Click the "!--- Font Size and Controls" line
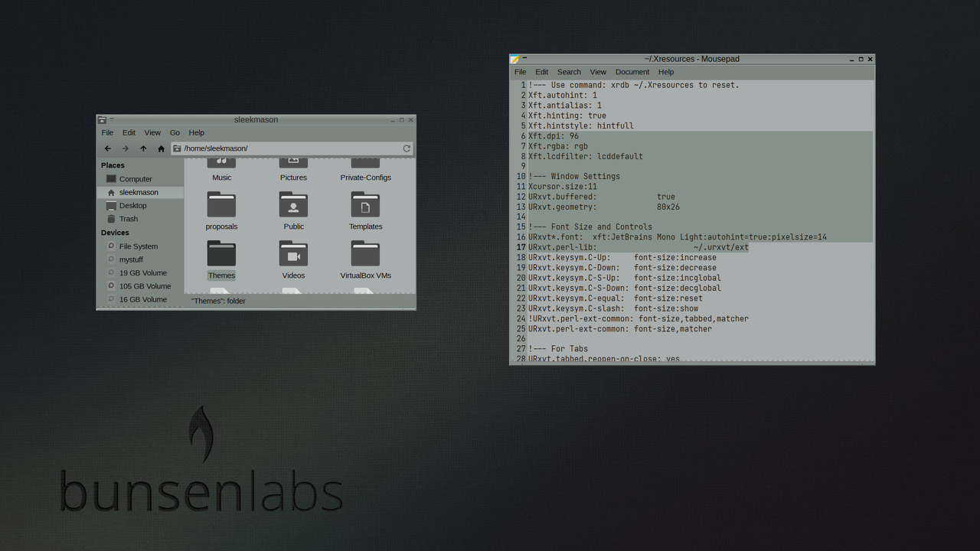The image size is (980, 551). tap(590, 227)
